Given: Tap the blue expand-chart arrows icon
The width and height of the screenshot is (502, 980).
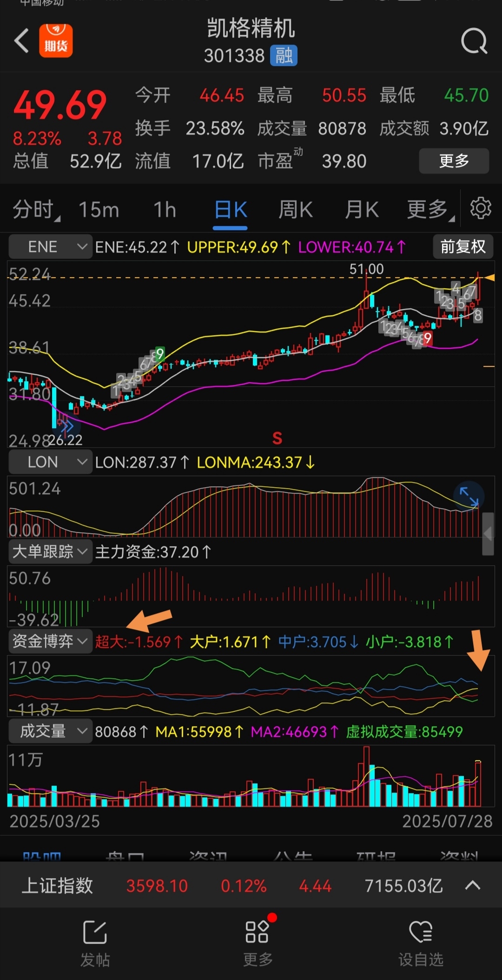Looking at the screenshot, I should (469, 496).
